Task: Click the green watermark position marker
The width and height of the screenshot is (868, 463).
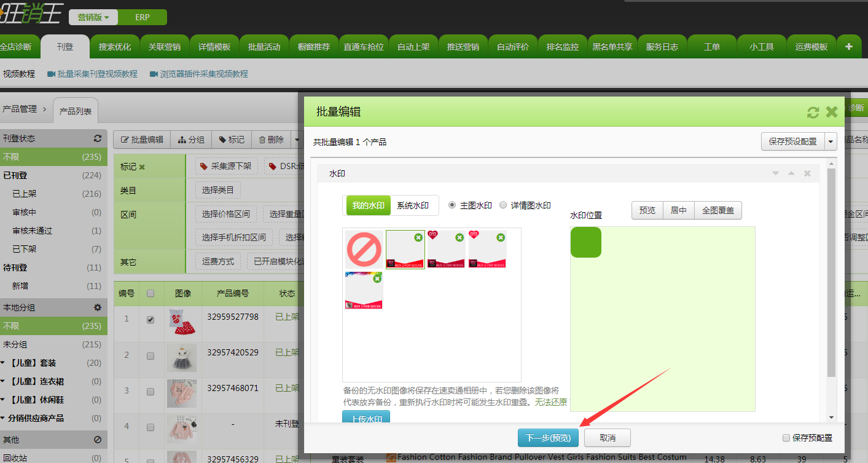Action: click(586, 242)
